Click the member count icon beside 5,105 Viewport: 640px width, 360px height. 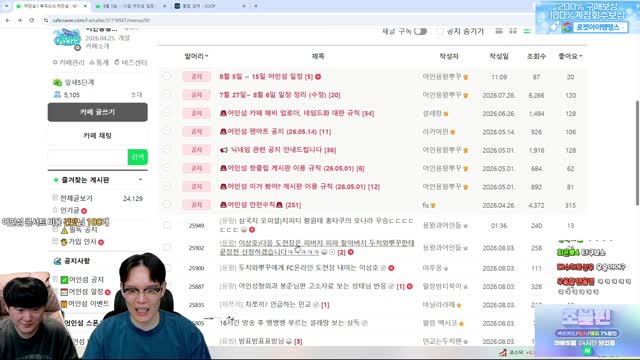point(57,95)
